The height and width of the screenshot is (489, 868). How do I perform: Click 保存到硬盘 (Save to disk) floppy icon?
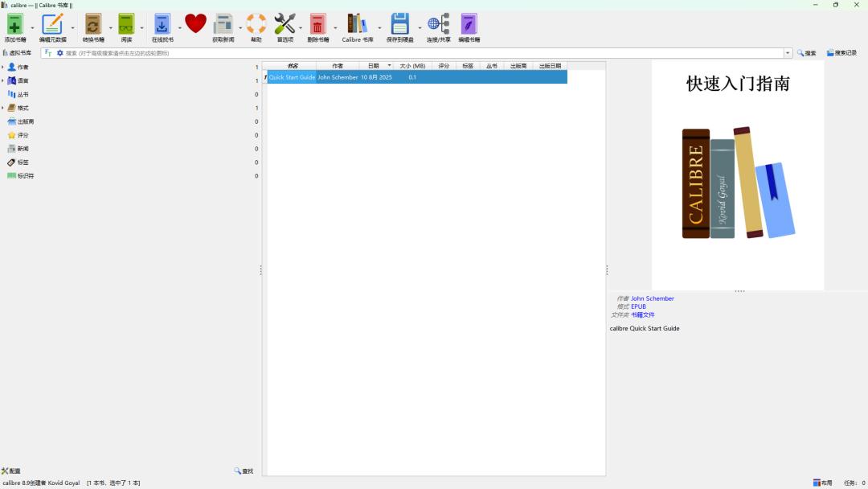(x=399, y=25)
